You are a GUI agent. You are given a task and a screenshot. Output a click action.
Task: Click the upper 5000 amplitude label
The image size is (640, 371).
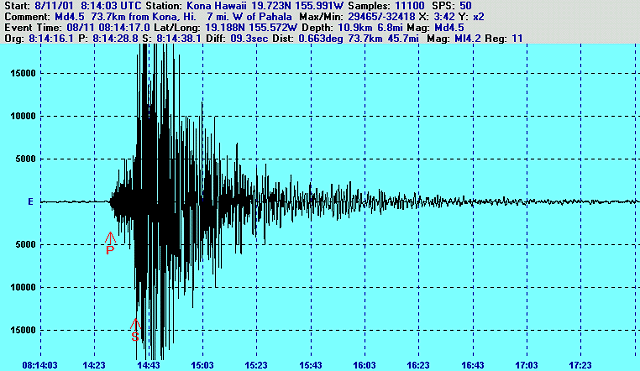click(25, 159)
